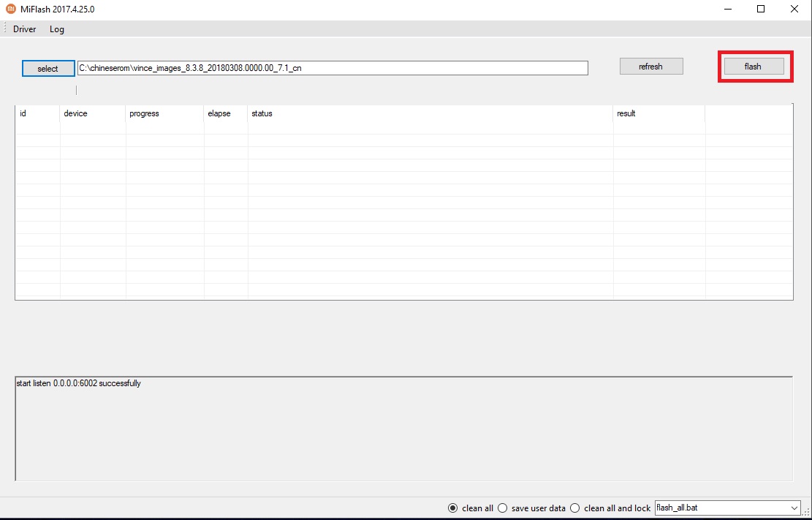This screenshot has height=520, width=812.
Task: Click the menu bar grip handle beside Driver
Action: (4, 29)
